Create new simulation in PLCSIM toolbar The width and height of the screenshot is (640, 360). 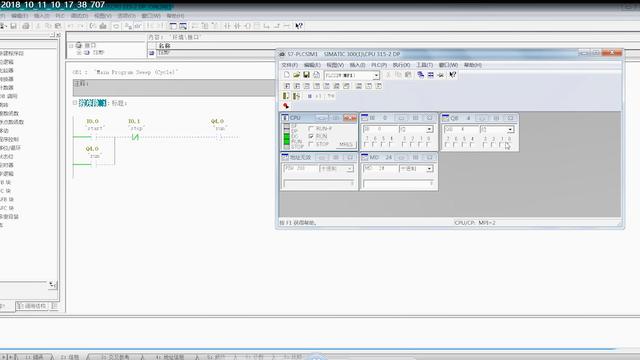[x=287, y=75]
